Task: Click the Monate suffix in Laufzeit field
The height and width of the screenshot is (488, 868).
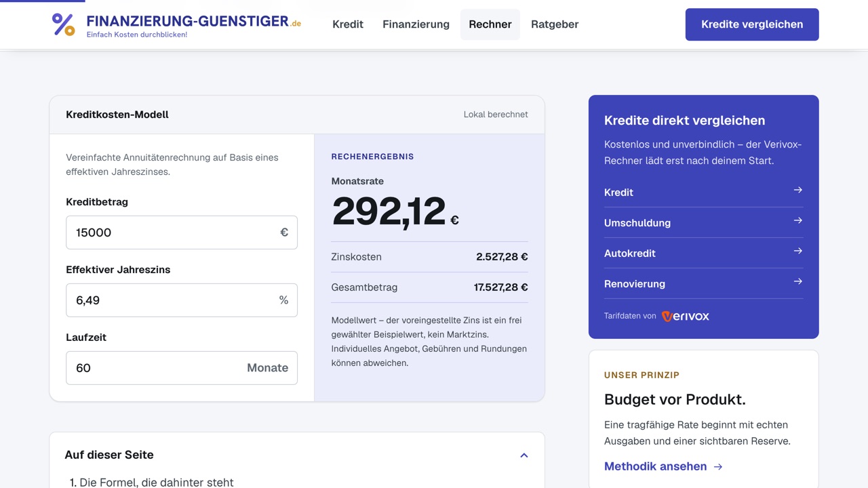Action: (267, 368)
